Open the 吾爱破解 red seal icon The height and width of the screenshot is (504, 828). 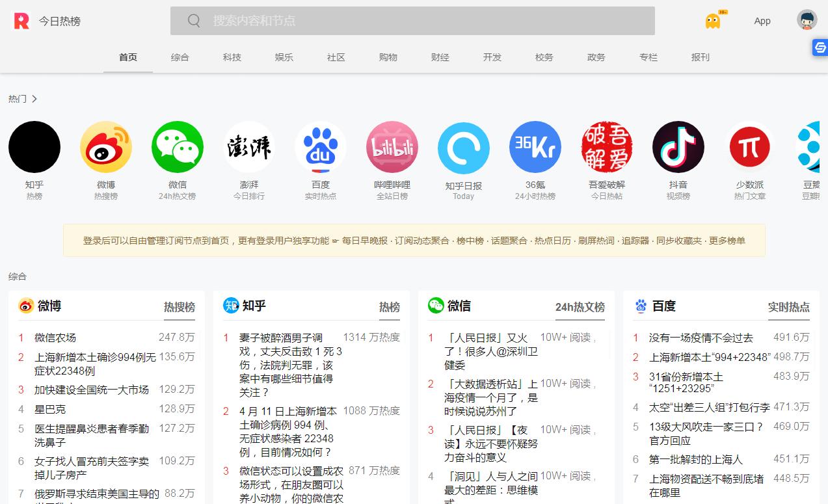(x=607, y=147)
